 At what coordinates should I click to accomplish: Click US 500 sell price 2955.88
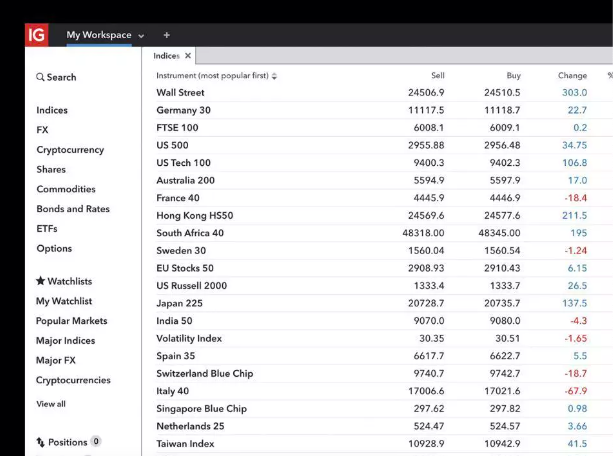coord(426,145)
